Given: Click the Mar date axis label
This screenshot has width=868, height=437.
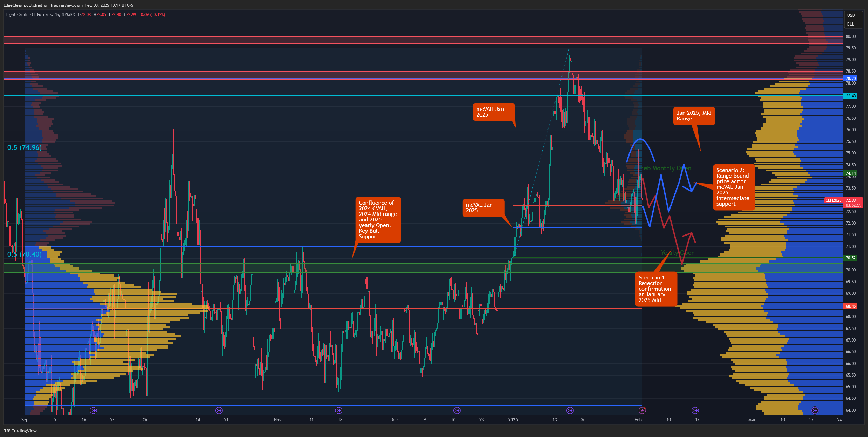Looking at the screenshot, I should click(x=752, y=420).
